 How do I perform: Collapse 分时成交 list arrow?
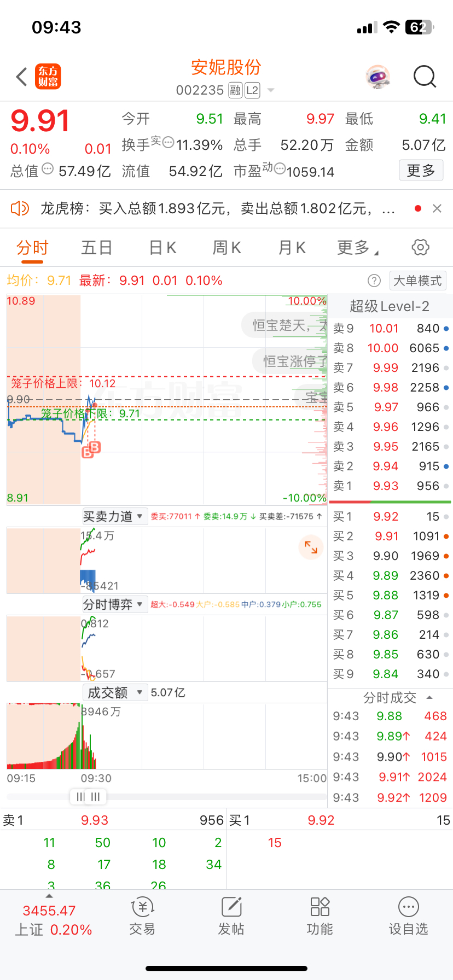[429, 698]
